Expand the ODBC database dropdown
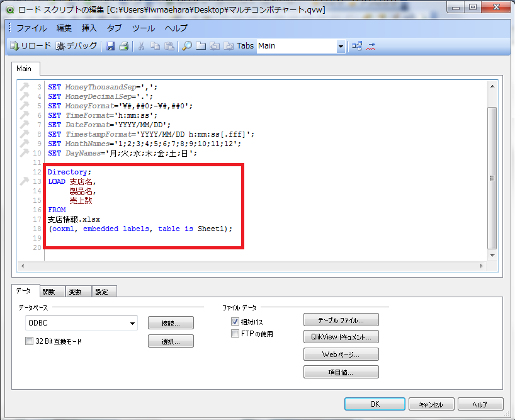The image size is (515, 420). 132,323
